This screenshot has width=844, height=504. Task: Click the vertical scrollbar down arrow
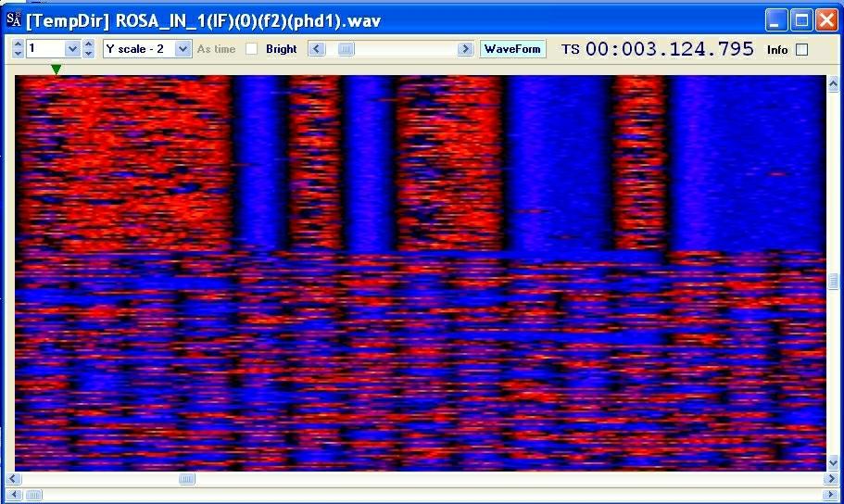coord(833,462)
